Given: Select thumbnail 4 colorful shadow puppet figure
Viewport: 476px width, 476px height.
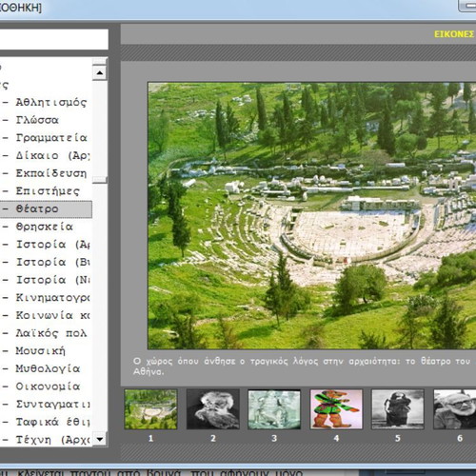Looking at the screenshot, I should (336, 409).
